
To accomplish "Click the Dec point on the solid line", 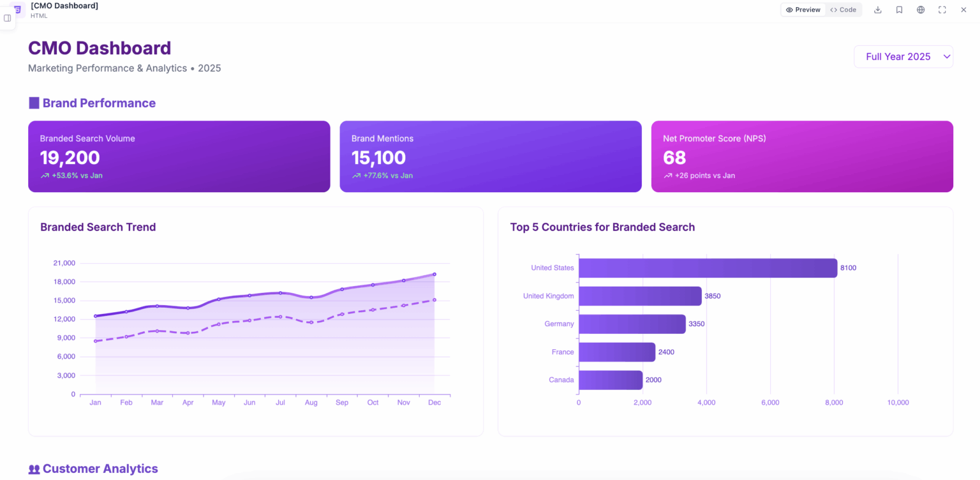I will [434, 274].
